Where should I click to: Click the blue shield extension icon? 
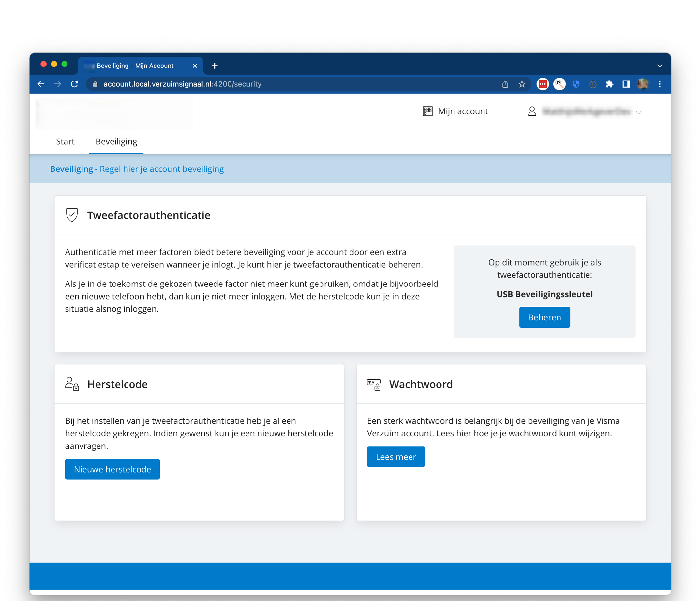(576, 84)
